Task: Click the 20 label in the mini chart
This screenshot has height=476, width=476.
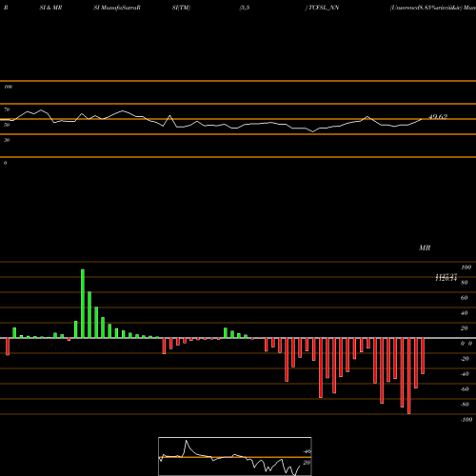Action: [307, 463]
